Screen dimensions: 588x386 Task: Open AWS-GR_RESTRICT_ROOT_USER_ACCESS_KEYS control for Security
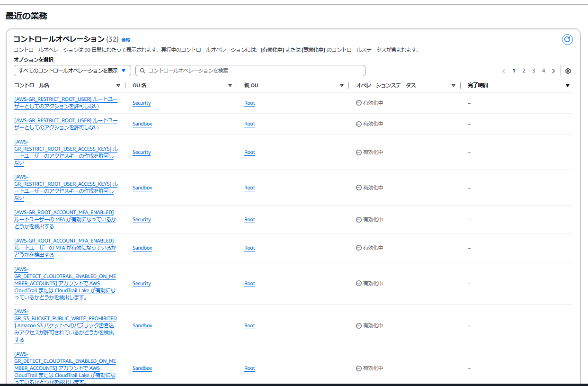66,153
